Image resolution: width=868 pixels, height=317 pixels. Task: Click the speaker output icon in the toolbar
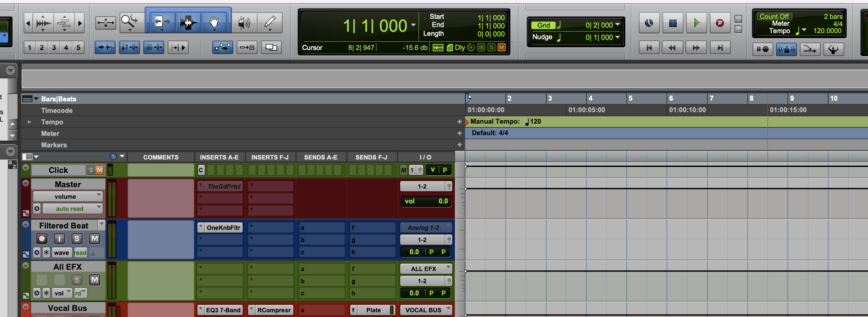pos(244,23)
